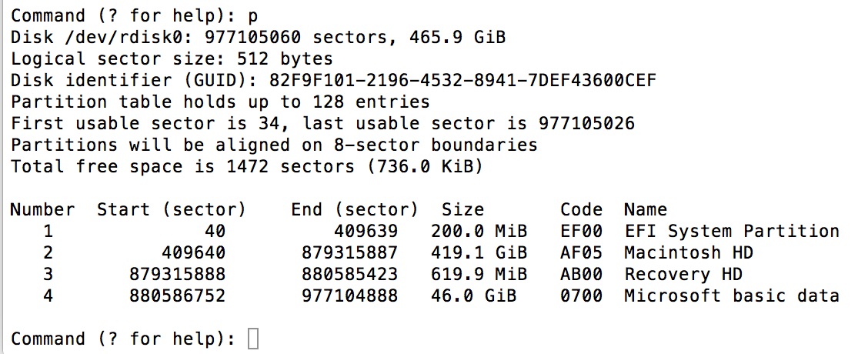868x354 pixels.
Task: Click the Start (sector) column header
Action: point(171,209)
